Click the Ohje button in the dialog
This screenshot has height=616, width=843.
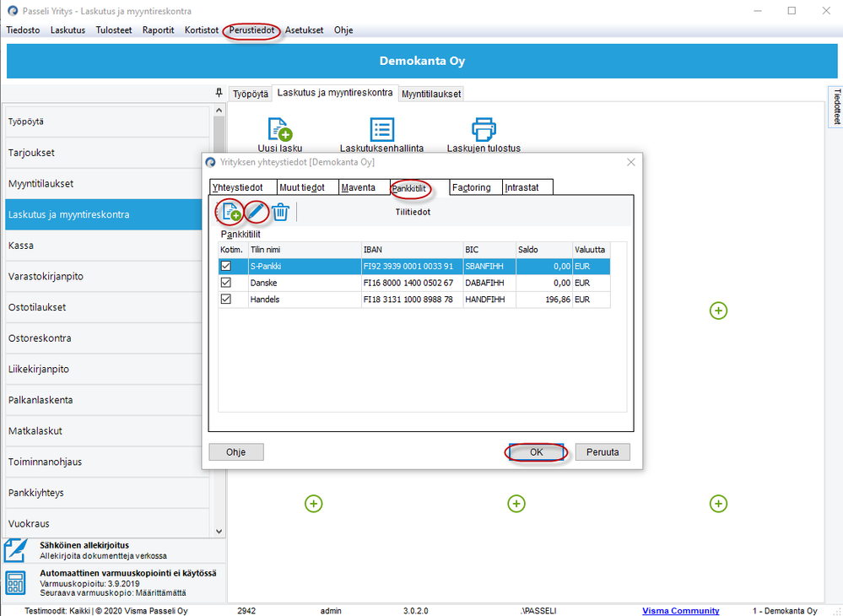(x=236, y=452)
